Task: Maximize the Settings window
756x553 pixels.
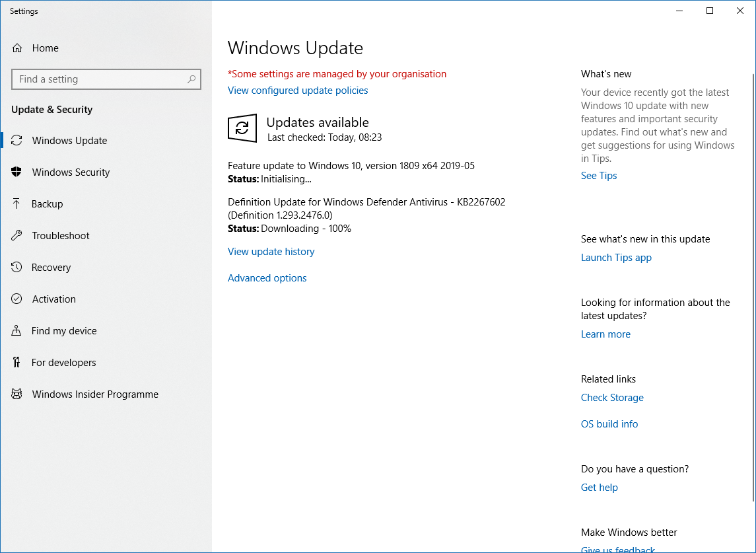Action: point(710,11)
